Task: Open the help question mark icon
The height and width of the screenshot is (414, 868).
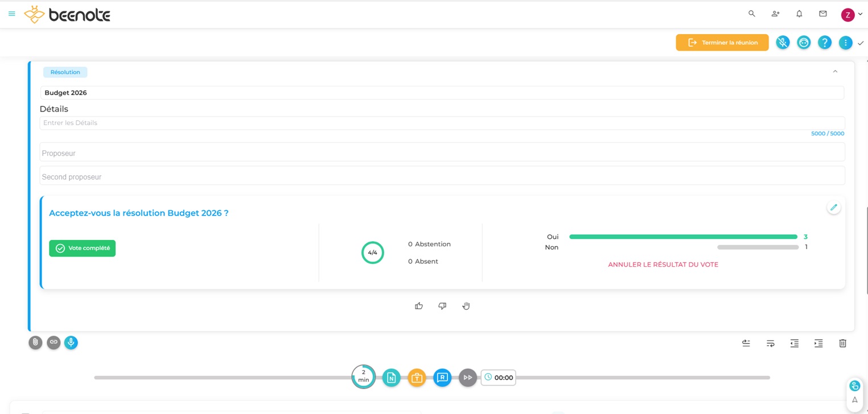Action: [824, 43]
